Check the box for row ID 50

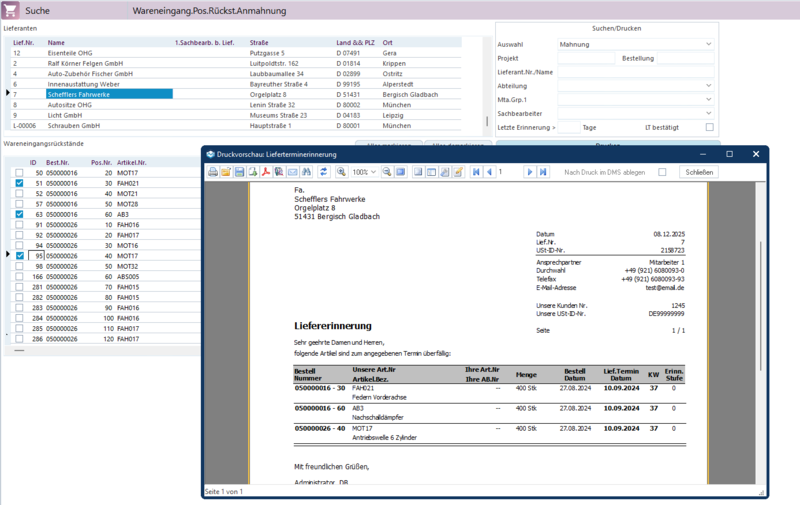[19, 173]
